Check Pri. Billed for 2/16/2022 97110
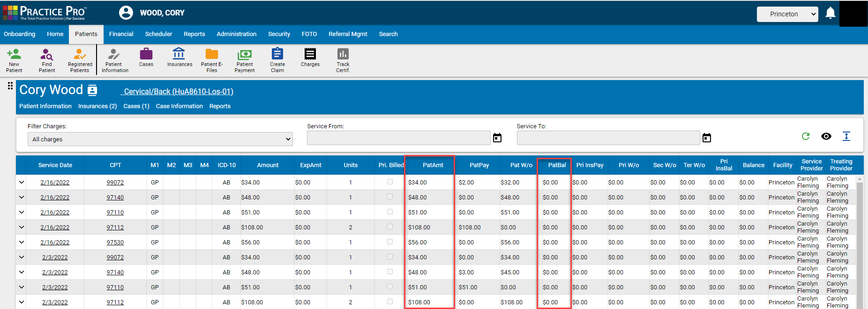This screenshot has width=868, height=309. pyautogui.click(x=390, y=212)
